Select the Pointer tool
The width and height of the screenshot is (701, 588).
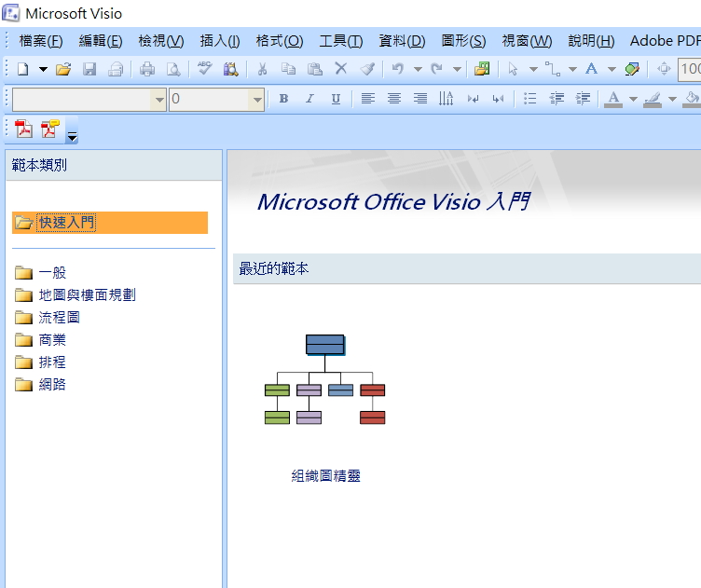(x=513, y=69)
